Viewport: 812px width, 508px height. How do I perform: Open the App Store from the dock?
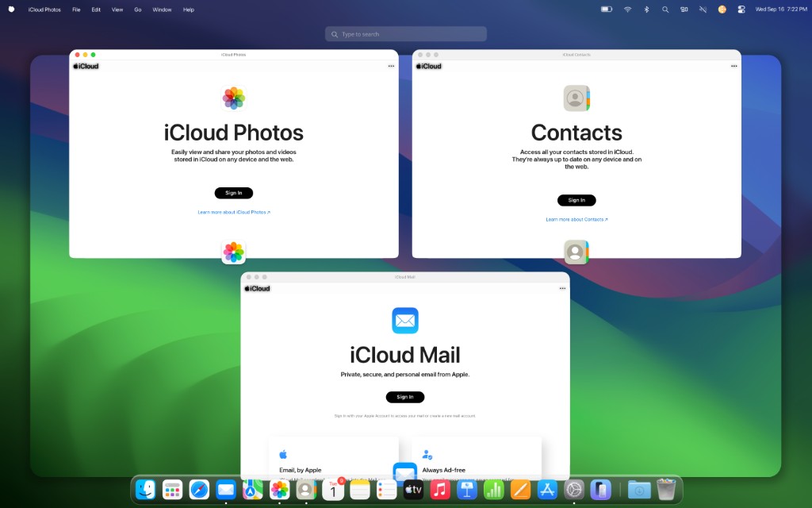[x=547, y=489]
